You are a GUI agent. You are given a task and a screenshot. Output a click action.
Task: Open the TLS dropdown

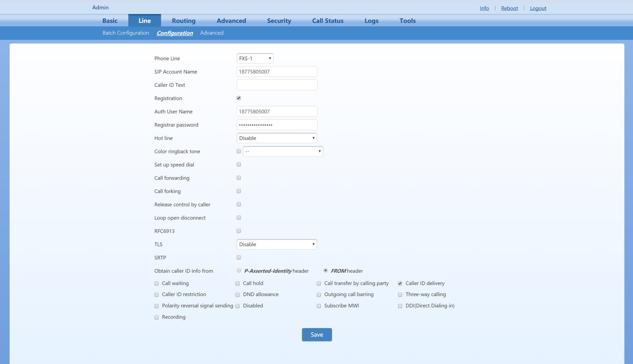click(x=277, y=244)
